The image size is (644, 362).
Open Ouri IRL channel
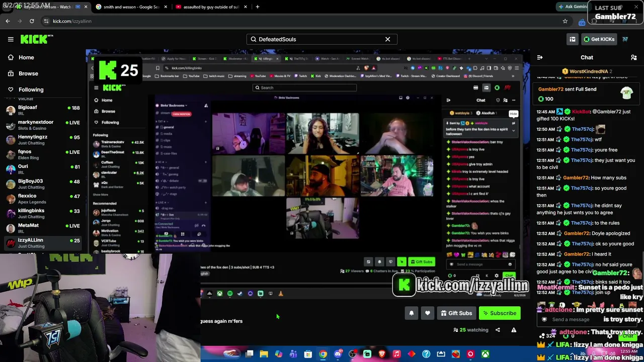pyautogui.click(x=42, y=169)
